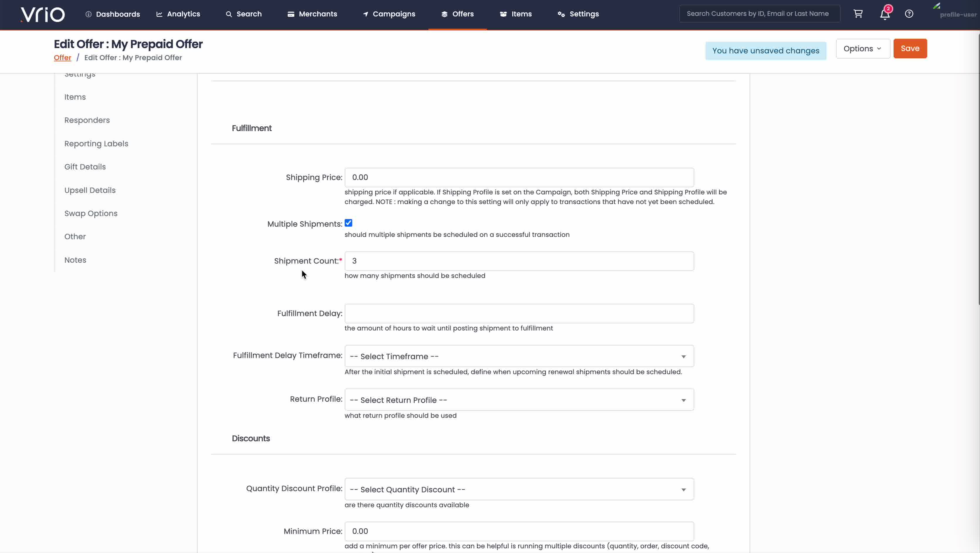Focus the Minimum Price field
This screenshot has width=980, height=553.
519,531
